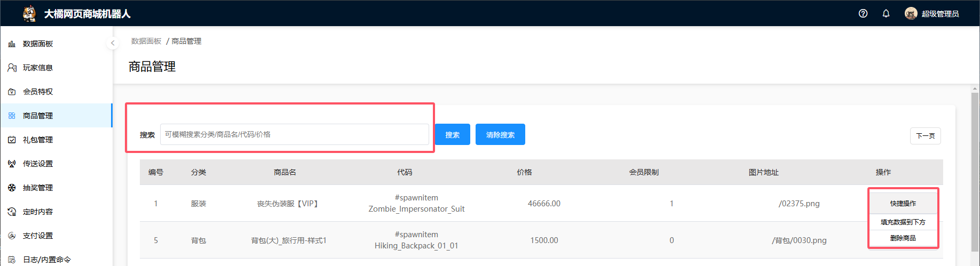This screenshot has height=266, width=980.
Task: Click the 抽奖管理 icon in sidebar
Action: (12, 188)
